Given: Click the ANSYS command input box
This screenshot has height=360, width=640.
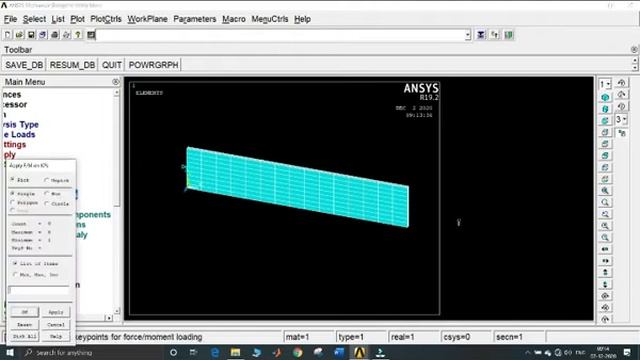Looking at the screenshot, I should pos(280,35).
